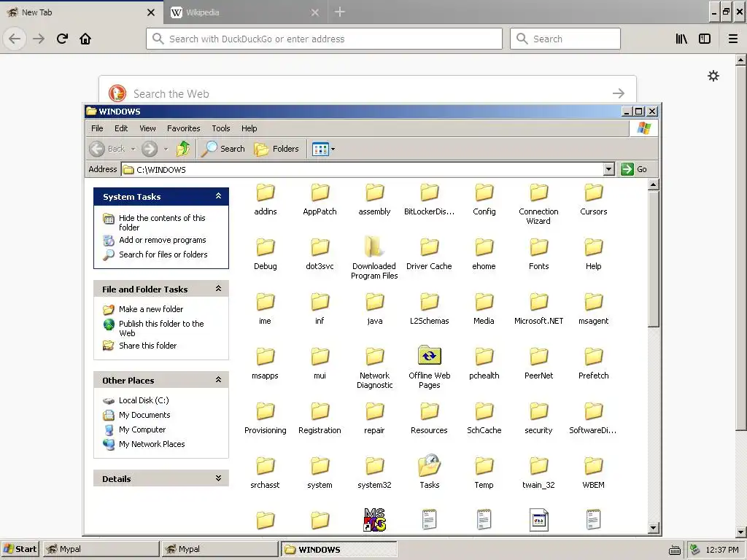Open the Media folder
The height and width of the screenshot is (560, 747).
(x=484, y=308)
